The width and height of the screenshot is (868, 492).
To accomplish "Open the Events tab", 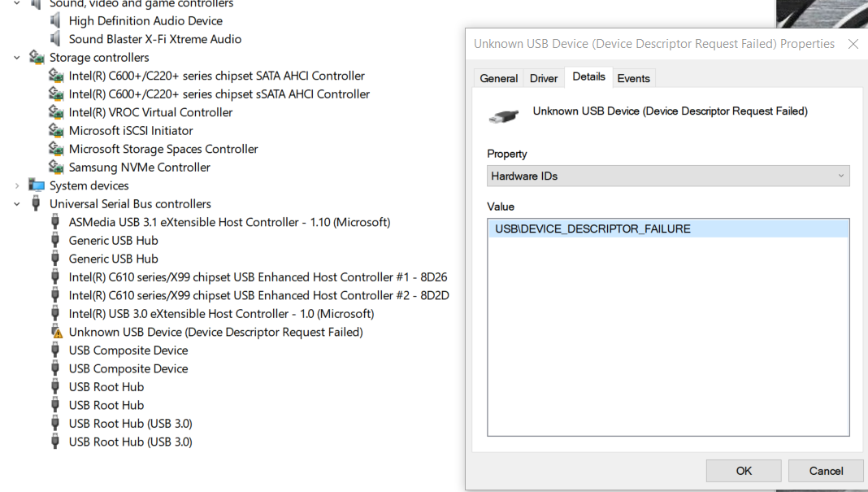I will (633, 78).
